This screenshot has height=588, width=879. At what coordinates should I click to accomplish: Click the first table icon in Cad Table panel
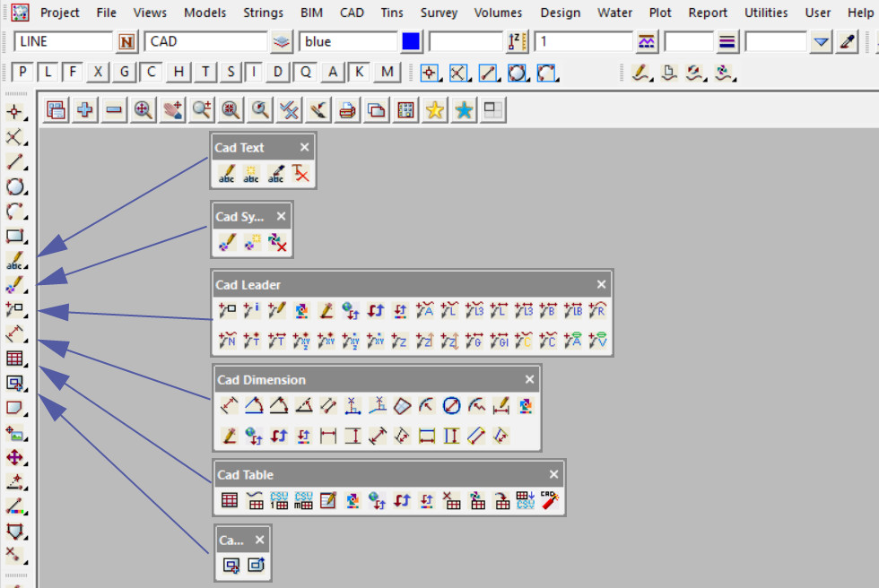tap(230, 501)
